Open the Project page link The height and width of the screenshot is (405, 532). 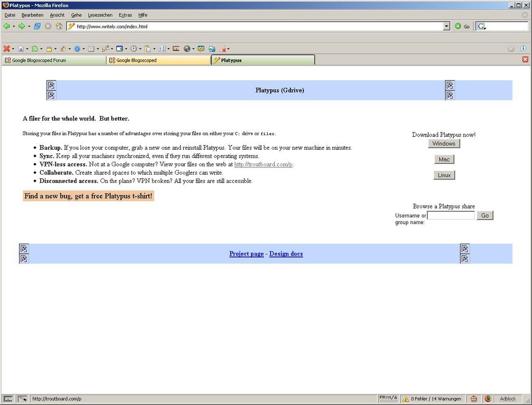[246, 254]
